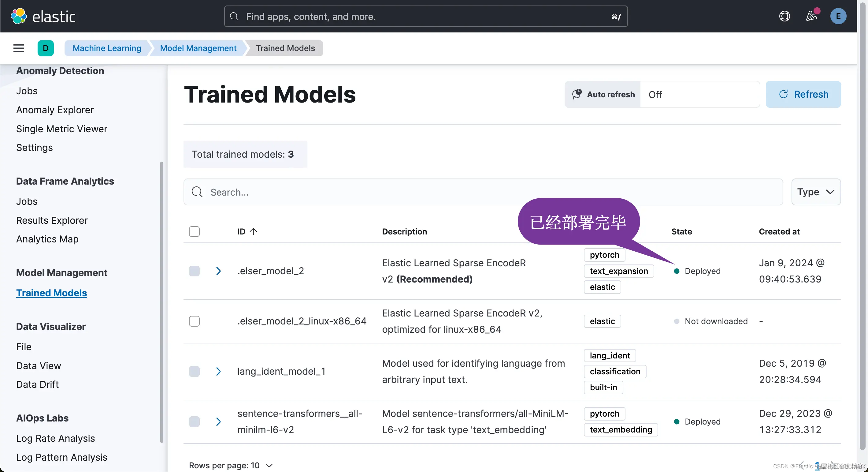Click the Refresh button

[x=803, y=94]
